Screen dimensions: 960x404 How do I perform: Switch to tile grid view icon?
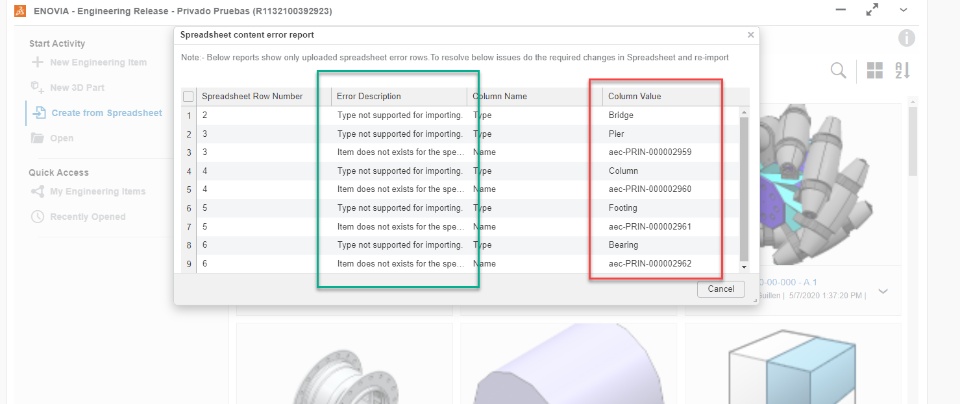[x=875, y=70]
